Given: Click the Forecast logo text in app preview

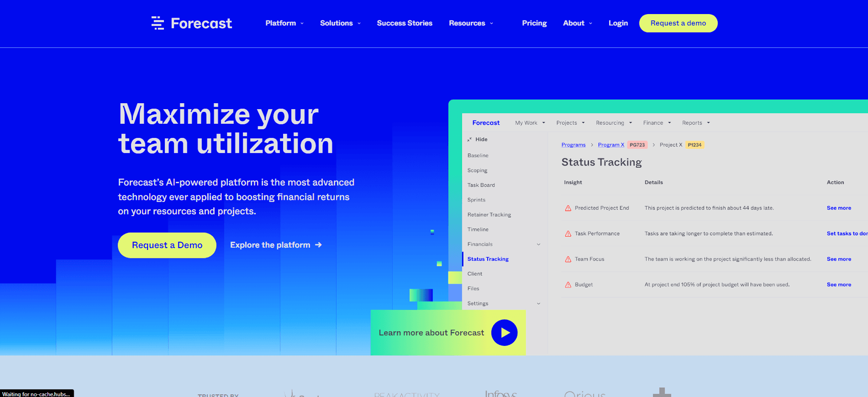Looking at the screenshot, I should click(x=486, y=123).
